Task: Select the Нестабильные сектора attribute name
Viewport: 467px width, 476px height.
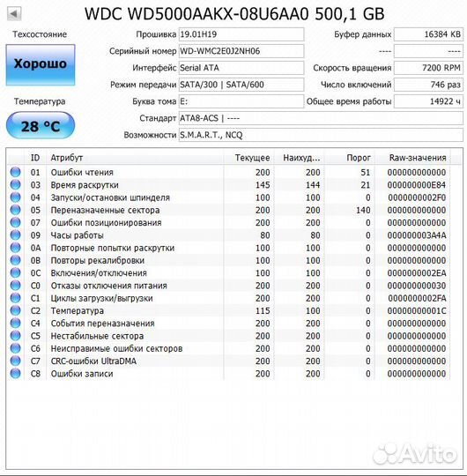Action: [97, 336]
